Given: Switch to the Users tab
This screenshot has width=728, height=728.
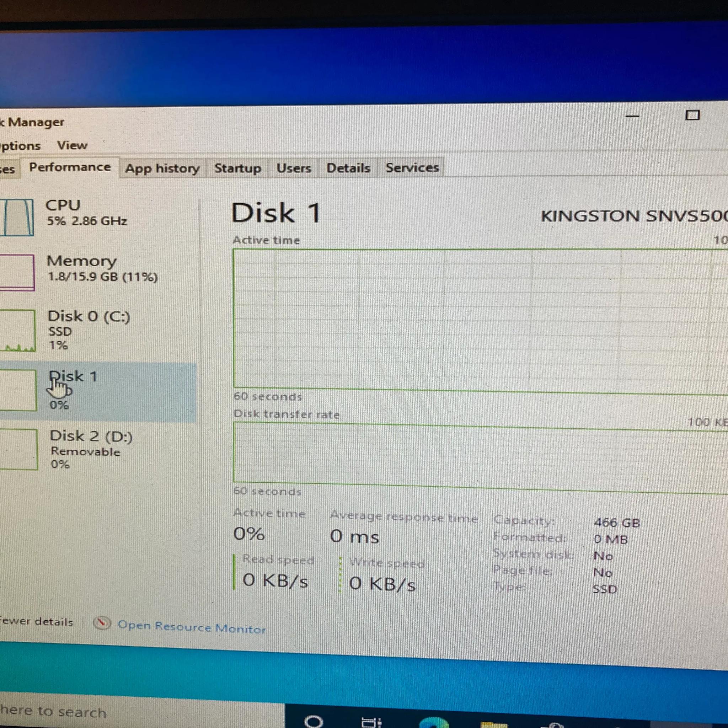Looking at the screenshot, I should (x=294, y=168).
